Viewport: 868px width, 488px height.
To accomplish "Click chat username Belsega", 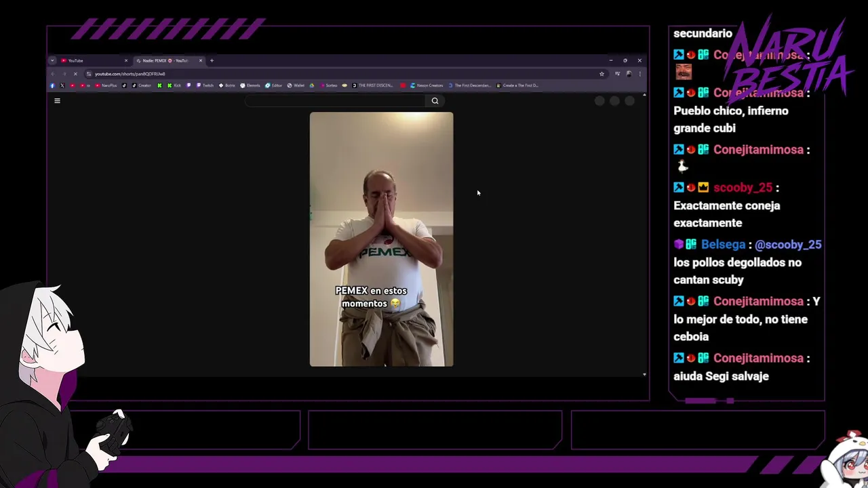I will pos(723,245).
